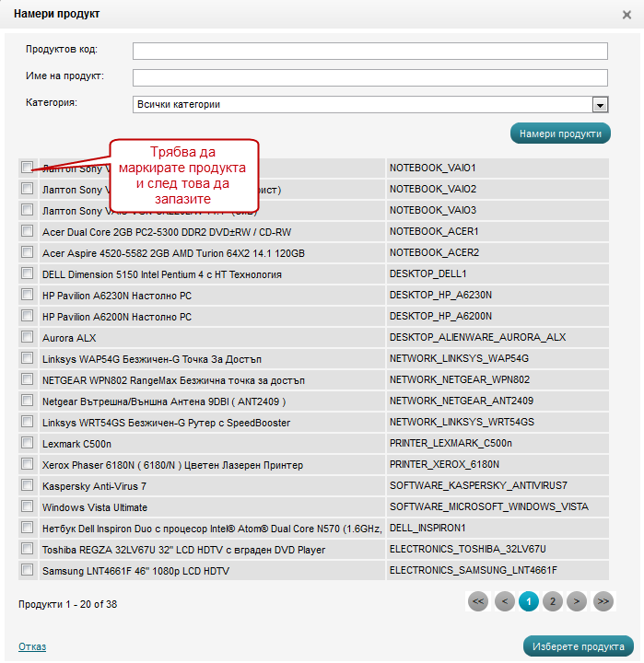The image size is (644, 663).
Task: Jump to last page of results
Action: tap(603, 601)
